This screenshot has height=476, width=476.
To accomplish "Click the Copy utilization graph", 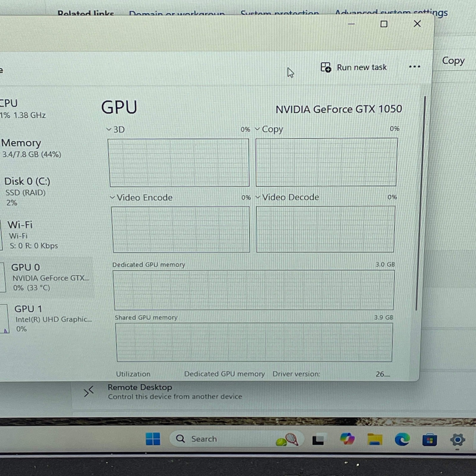I will click(x=326, y=162).
